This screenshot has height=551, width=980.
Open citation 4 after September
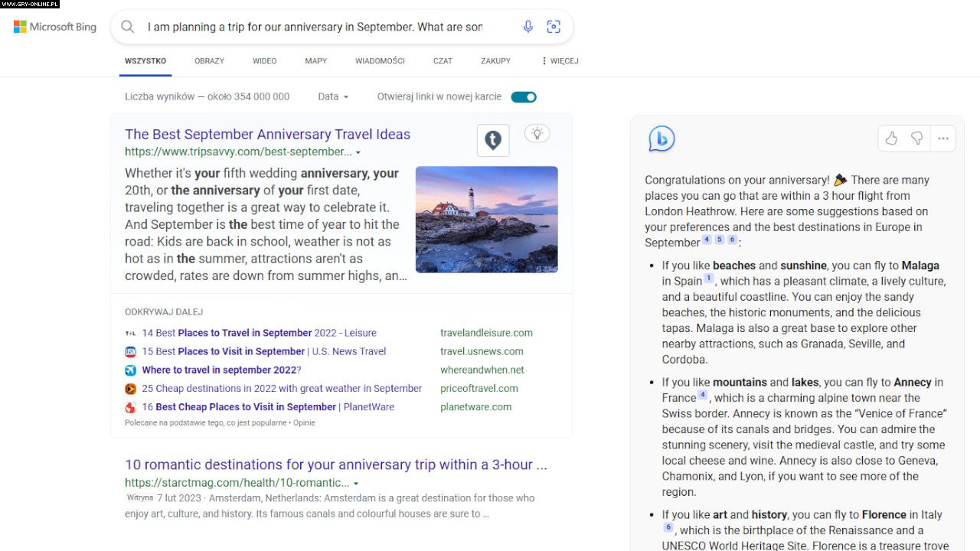pos(707,240)
